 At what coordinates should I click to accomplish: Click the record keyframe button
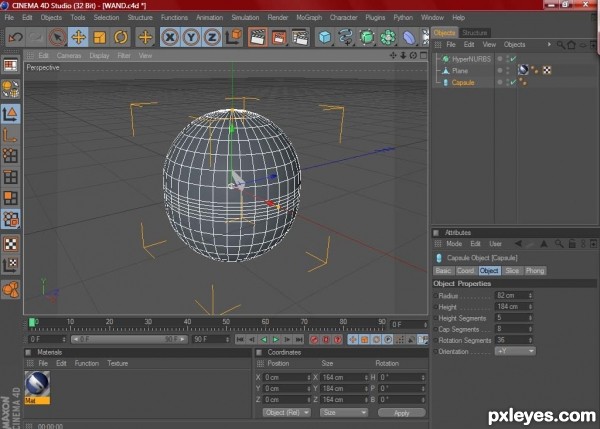[x=314, y=339]
